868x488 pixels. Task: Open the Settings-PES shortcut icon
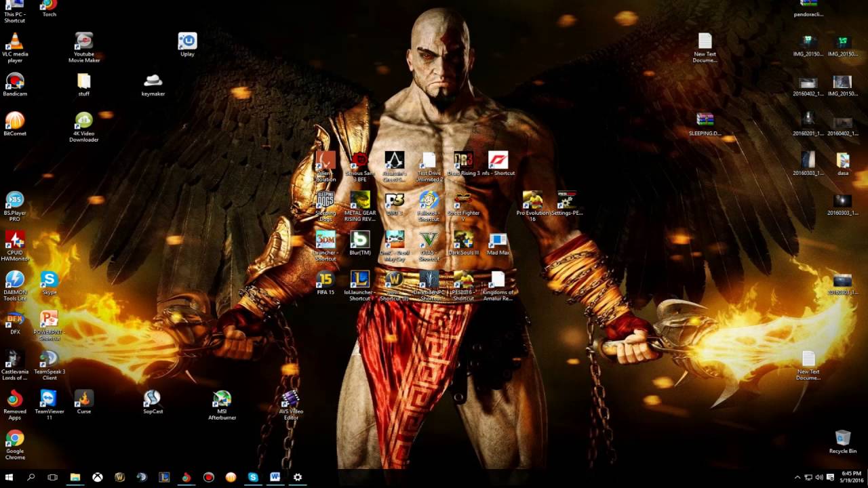point(567,205)
